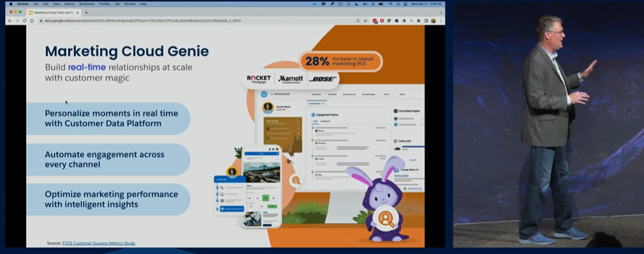The width and height of the screenshot is (644, 254).
Task: Open the black circle extension icon
Action: pyautogui.click(x=397, y=21)
